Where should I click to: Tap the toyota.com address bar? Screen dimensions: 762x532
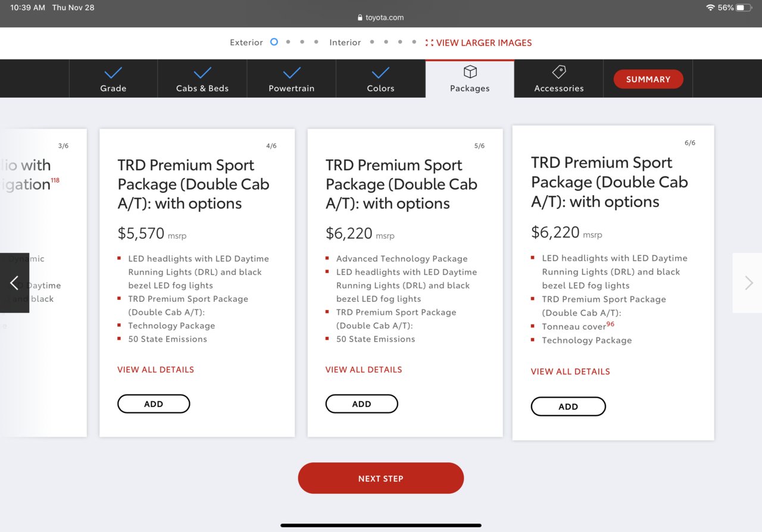point(381,17)
